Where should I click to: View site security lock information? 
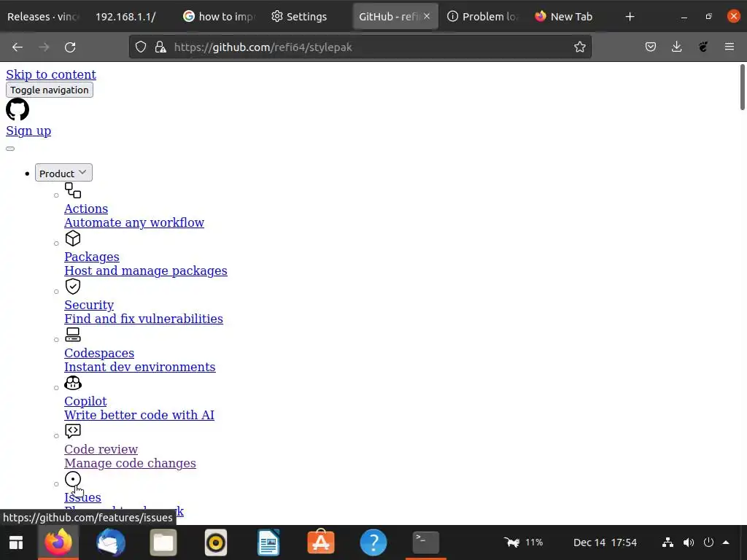[x=160, y=47]
